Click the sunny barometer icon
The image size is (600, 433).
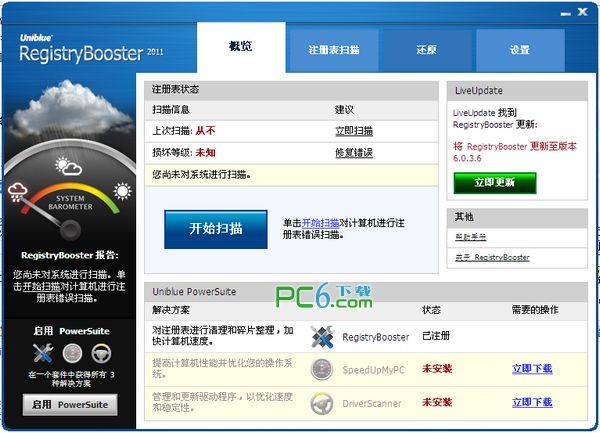click(122, 191)
